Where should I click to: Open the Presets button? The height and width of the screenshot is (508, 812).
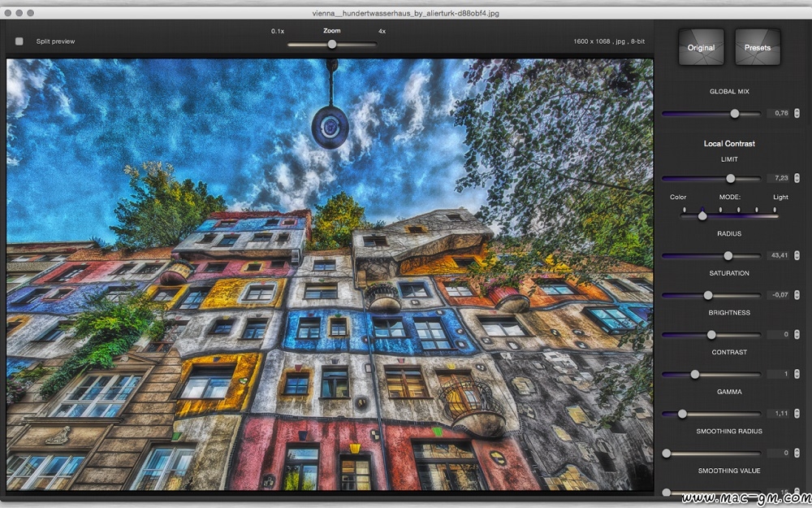click(758, 47)
